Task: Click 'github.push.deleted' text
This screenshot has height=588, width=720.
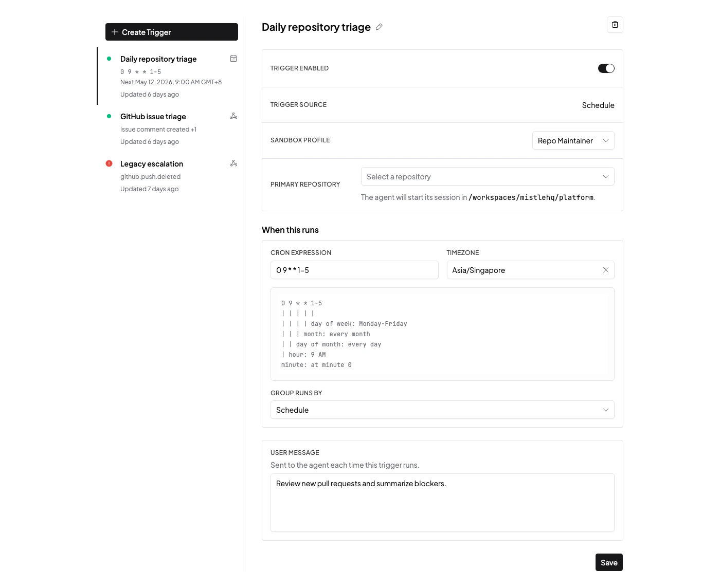Action: [150, 177]
